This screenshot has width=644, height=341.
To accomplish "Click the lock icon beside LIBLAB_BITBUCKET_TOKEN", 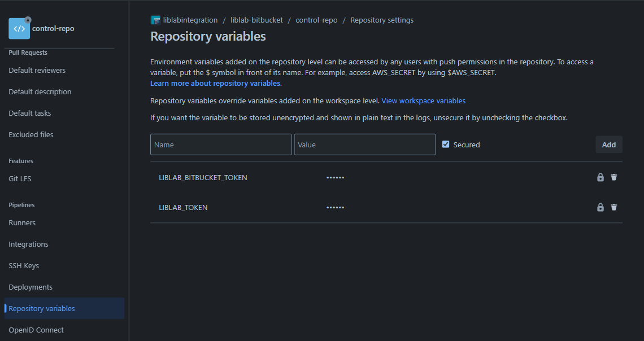I will (x=600, y=177).
